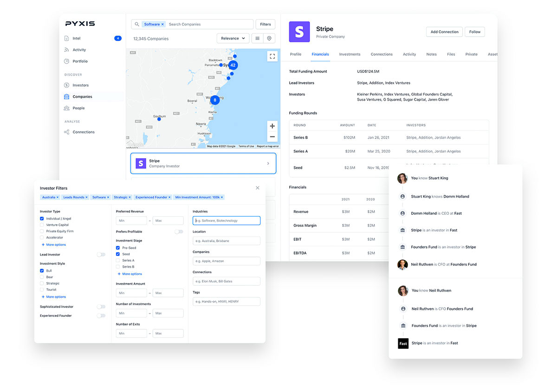
Task: Open the Series B funding round row
Action: tap(389, 138)
